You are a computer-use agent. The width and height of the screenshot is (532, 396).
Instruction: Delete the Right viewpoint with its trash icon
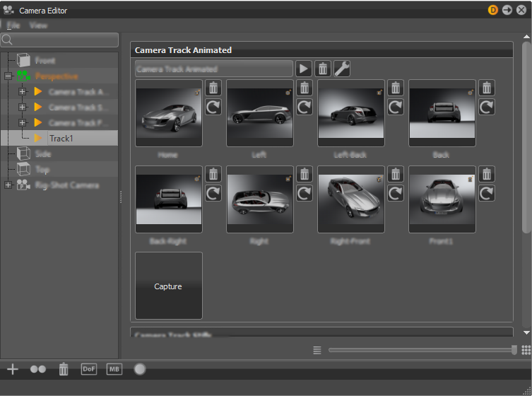[305, 174]
